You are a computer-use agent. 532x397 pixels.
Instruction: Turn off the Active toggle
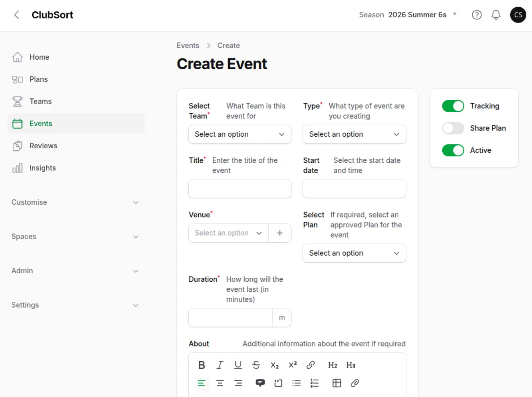click(453, 150)
